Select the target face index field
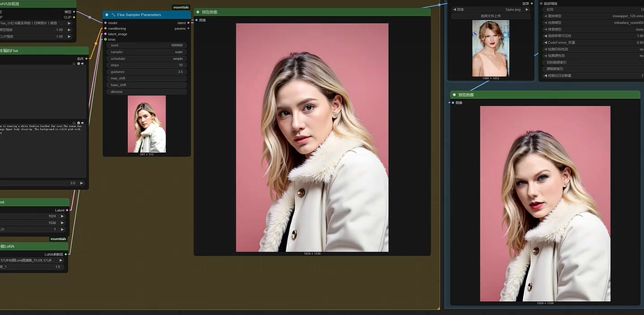This screenshot has width=644, height=315. point(594,62)
